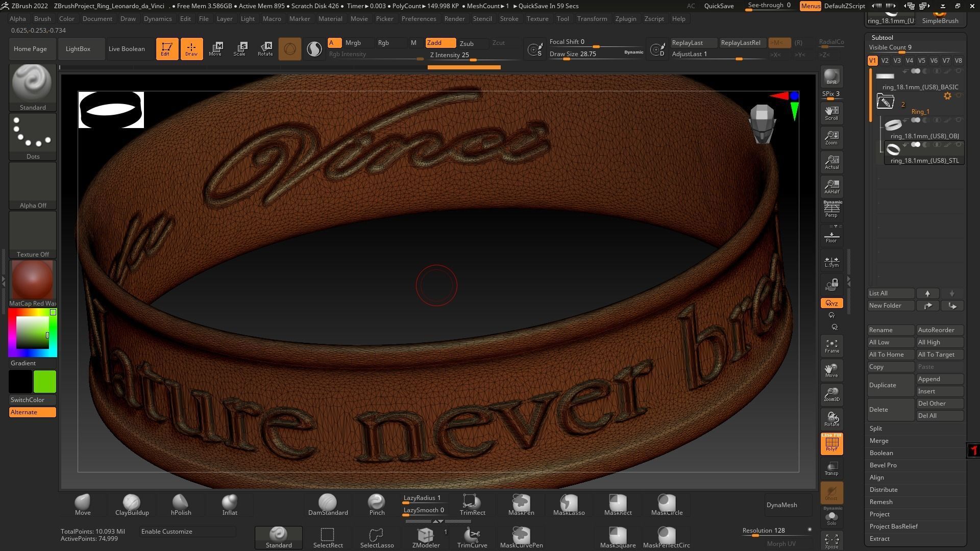
Task: Click the Duplicate subtool button
Action: point(891,385)
